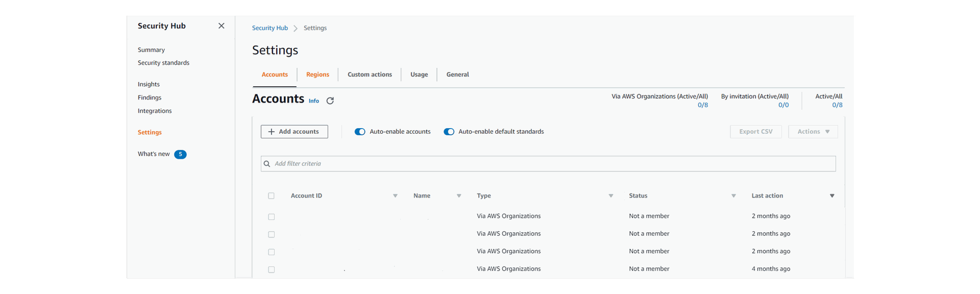Click the Via AWS Organizations 0/8 count
Screen dimensions: 980x294
(703, 105)
